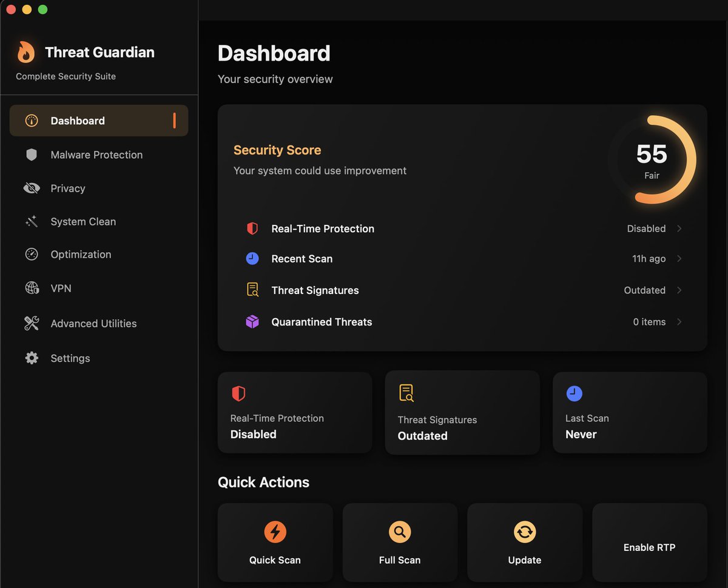Click the "Fair" rating label
The width and height of the screenshot is (728, 588).
pyautogui.click(x=652, y=176)
